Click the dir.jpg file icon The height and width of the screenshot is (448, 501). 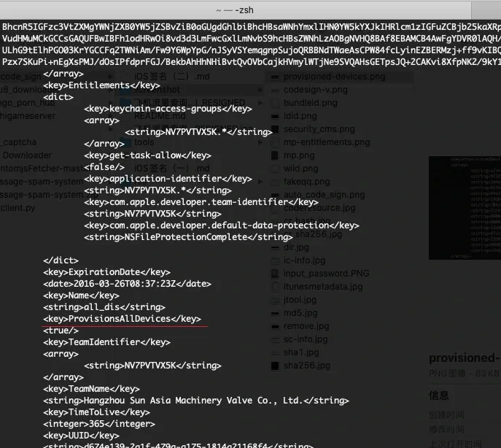pos(275,247)
